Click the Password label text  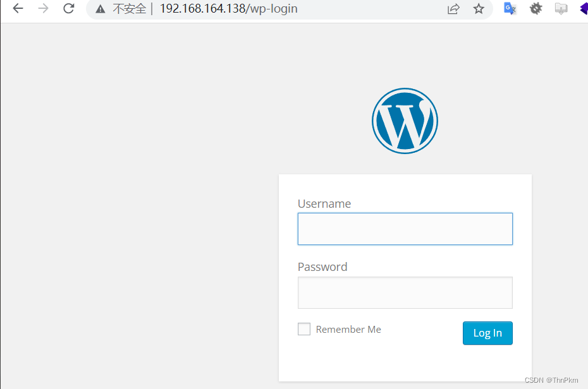(x=322, y=267)
